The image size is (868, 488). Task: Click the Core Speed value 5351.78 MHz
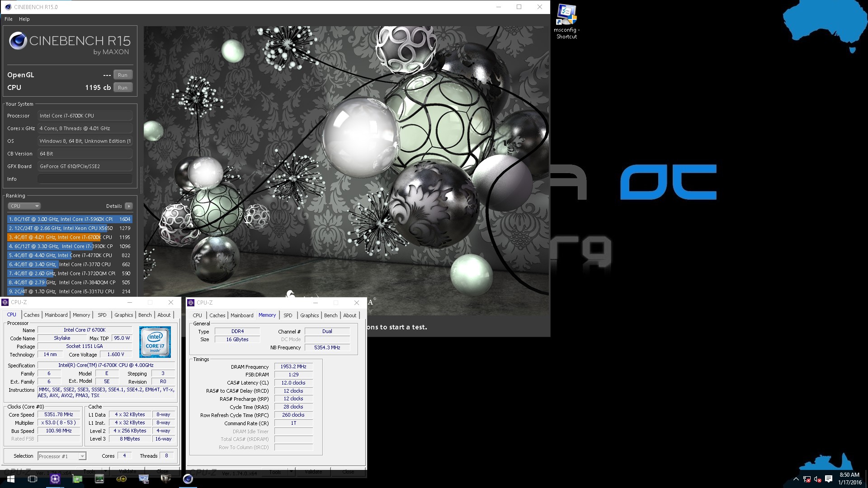tap(59, 414)
